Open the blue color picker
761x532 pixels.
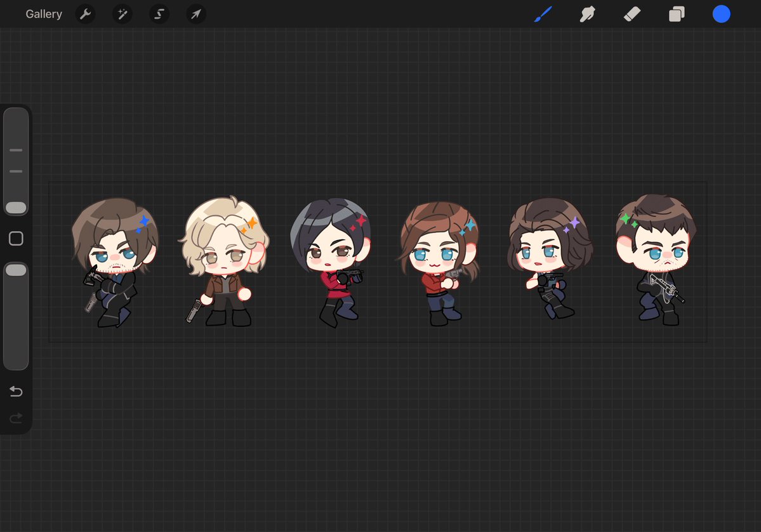(721, 14)
